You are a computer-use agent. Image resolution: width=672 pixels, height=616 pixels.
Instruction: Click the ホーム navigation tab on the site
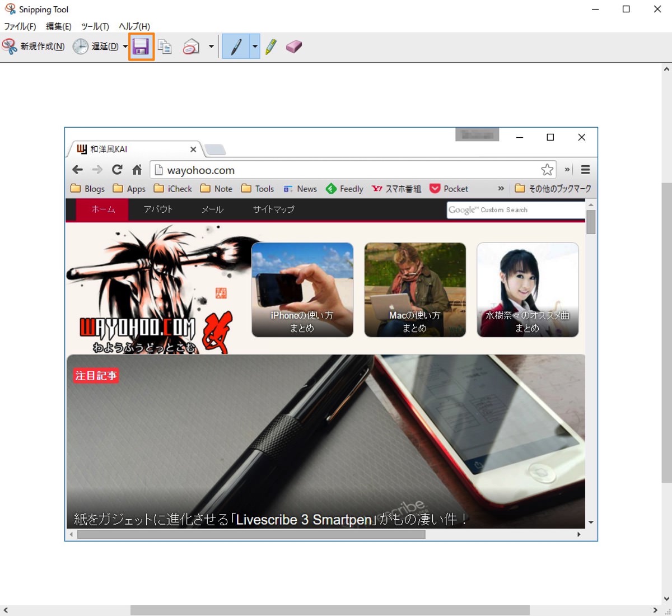102,209
